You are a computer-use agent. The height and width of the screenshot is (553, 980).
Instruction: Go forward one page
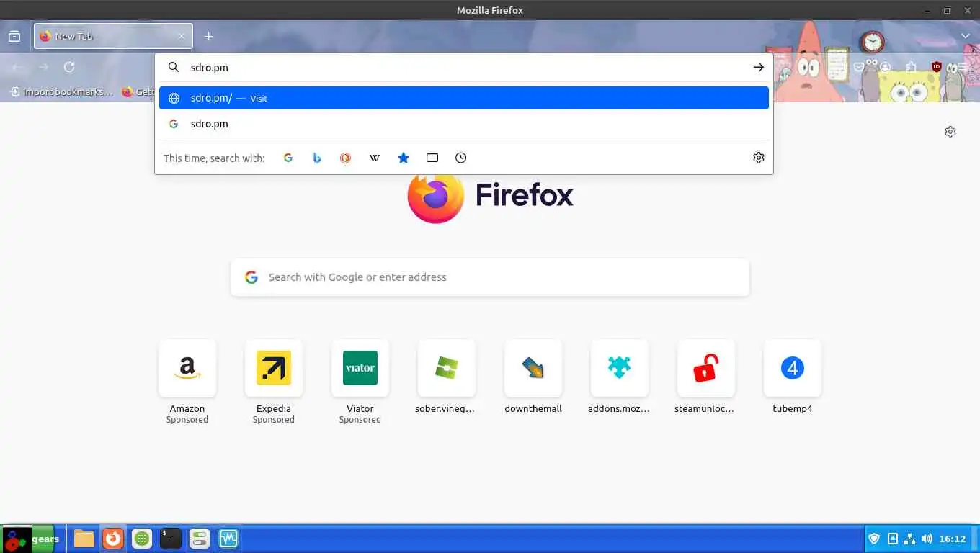[43, 67]
